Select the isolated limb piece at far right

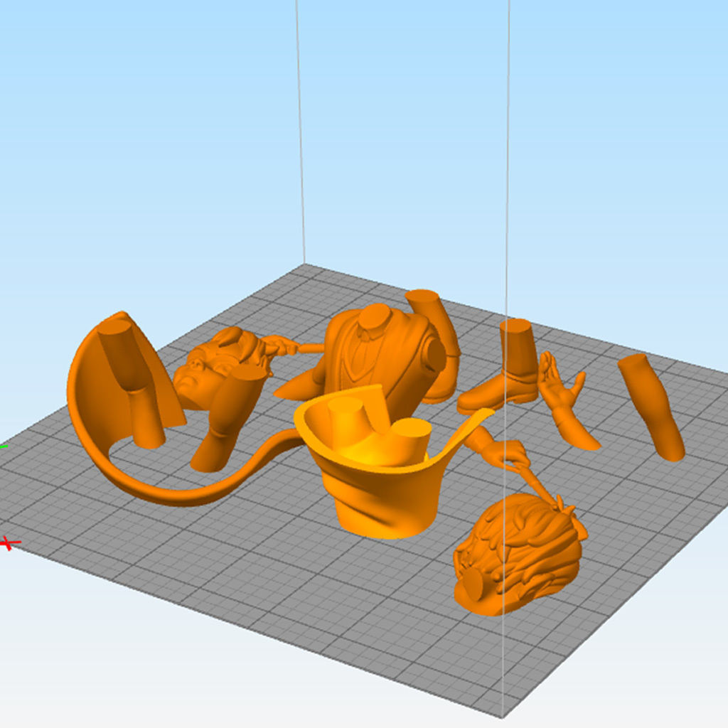click(653, 406)
